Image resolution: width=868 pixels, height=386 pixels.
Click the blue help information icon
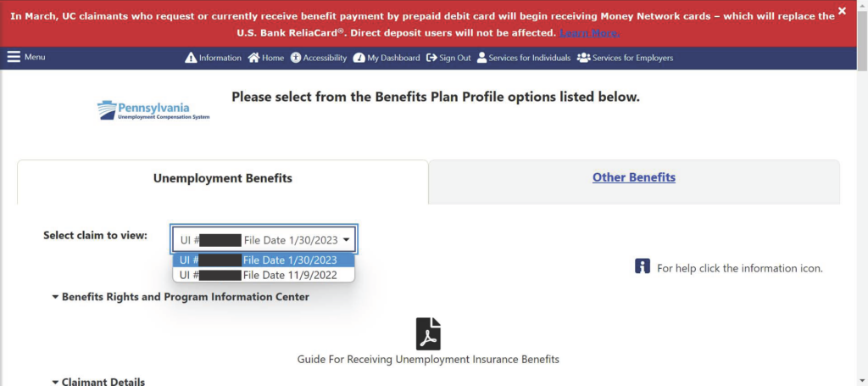(643, 267)
